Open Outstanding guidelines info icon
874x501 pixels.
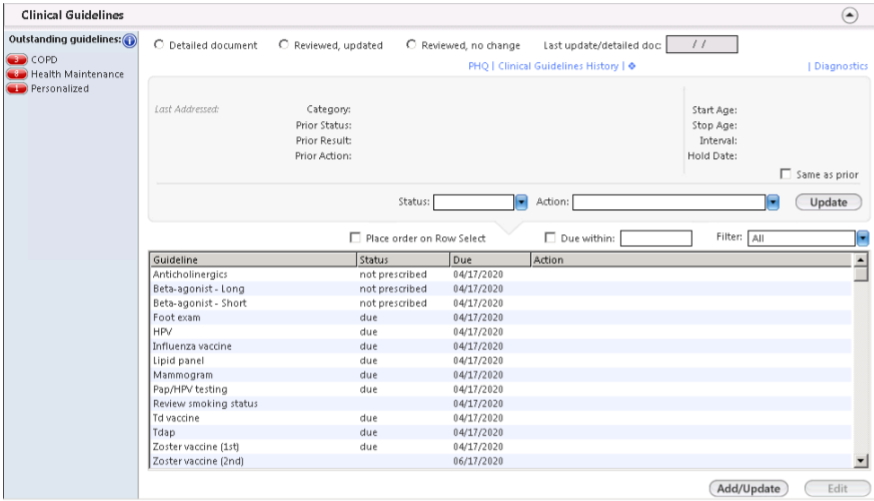click(129, 41)
